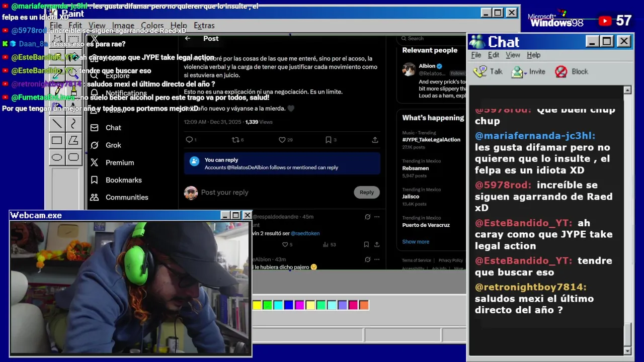Click Grok icon on the 45m reply

coord(368,217)
